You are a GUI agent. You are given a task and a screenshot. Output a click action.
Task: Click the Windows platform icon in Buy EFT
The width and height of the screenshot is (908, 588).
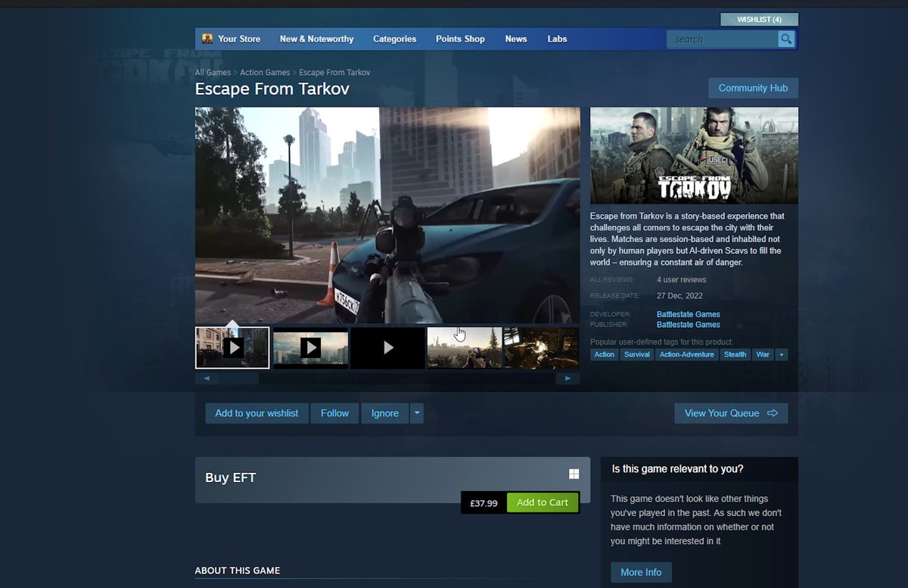tap(574, 474)
